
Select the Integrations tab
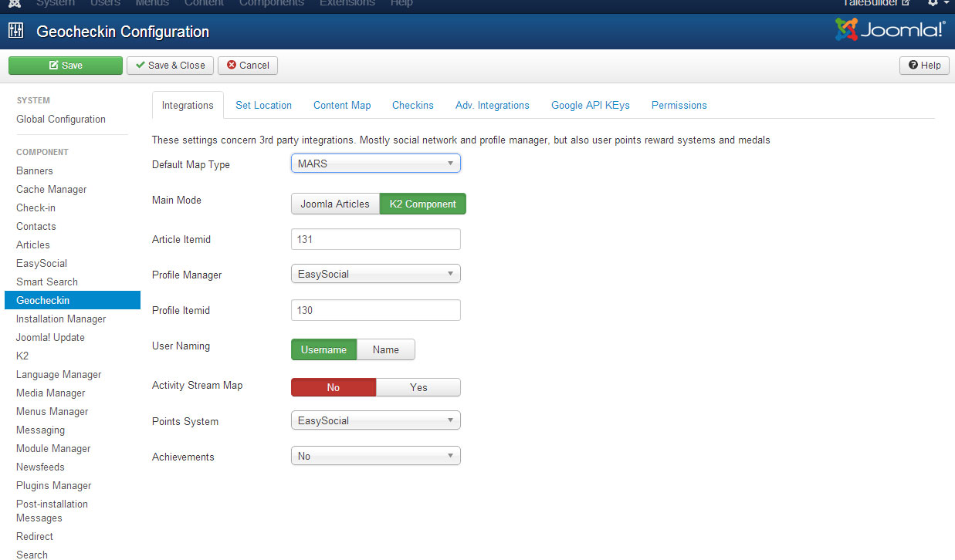tap(188, 106)
